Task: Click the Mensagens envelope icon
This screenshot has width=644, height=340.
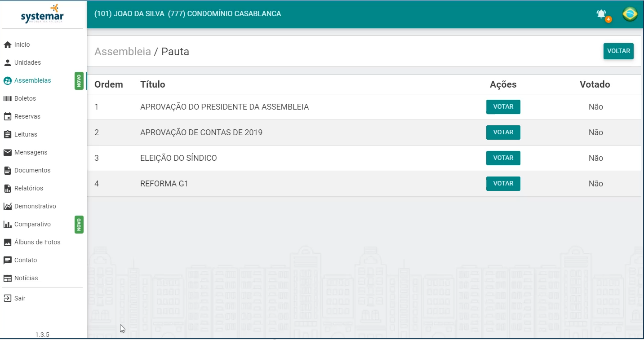Action: (x=7, y=153)
